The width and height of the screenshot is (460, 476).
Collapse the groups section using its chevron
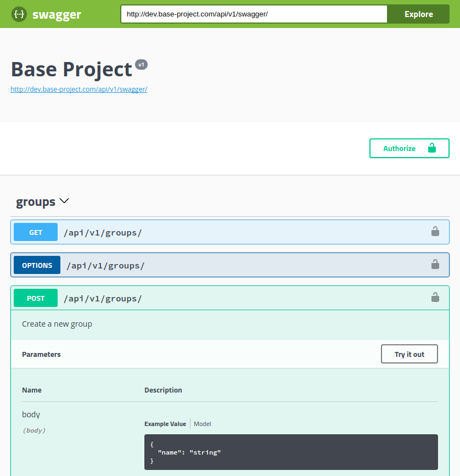pyautogui.click(x=64, y=201)
